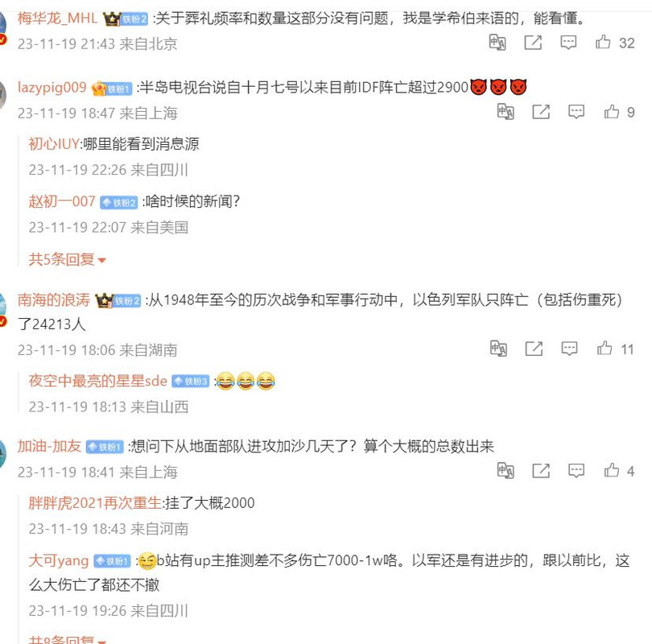The image size is (652, 644).
Task: Open 胖胖虎2021再次重生's profile
Action: point(95,503)
